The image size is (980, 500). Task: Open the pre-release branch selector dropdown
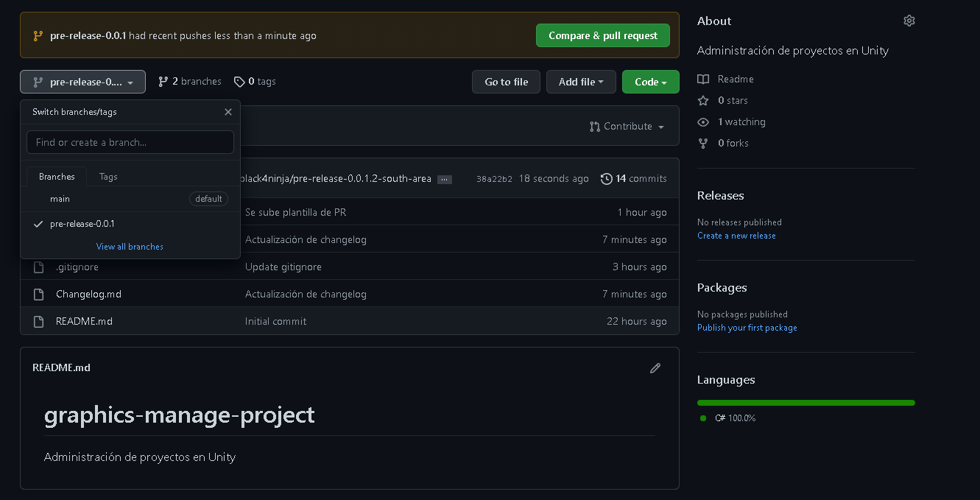82,82
